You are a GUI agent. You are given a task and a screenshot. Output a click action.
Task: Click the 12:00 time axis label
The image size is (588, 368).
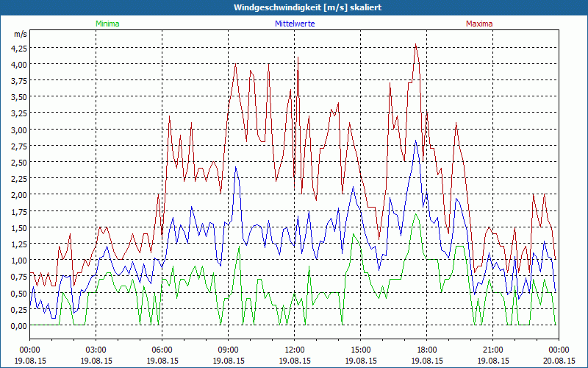[x=295, y=350]
